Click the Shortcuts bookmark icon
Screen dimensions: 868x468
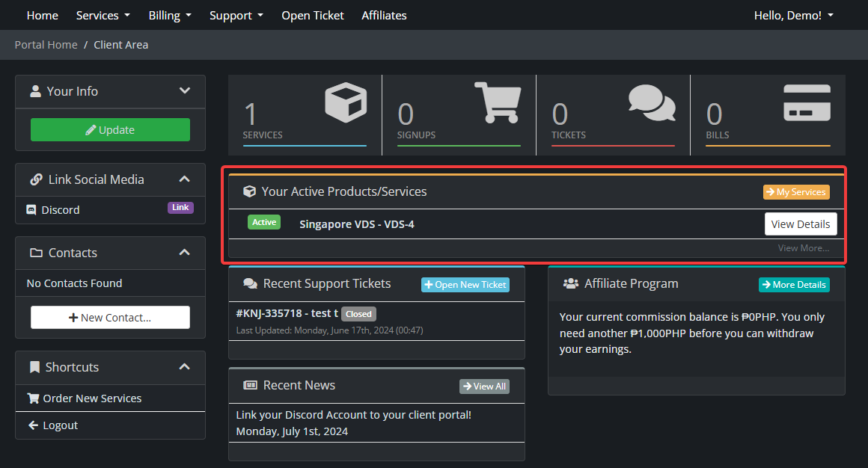click(34, 367)
